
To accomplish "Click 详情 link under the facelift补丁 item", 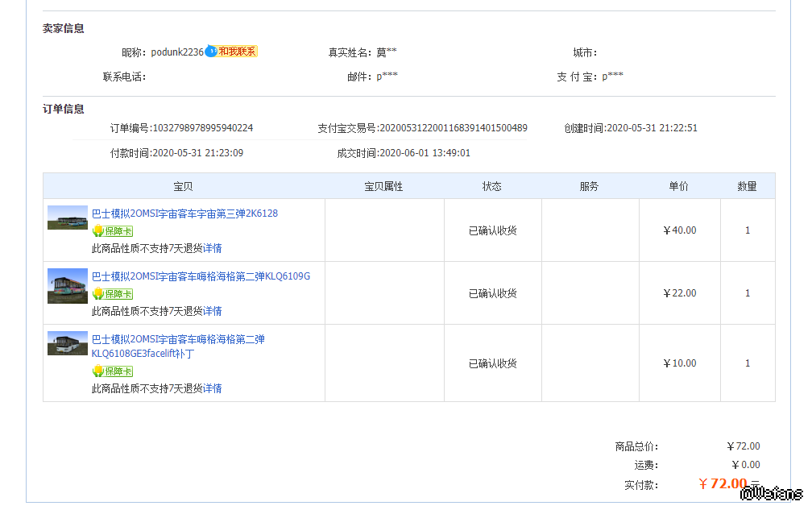I will [213, 388].
